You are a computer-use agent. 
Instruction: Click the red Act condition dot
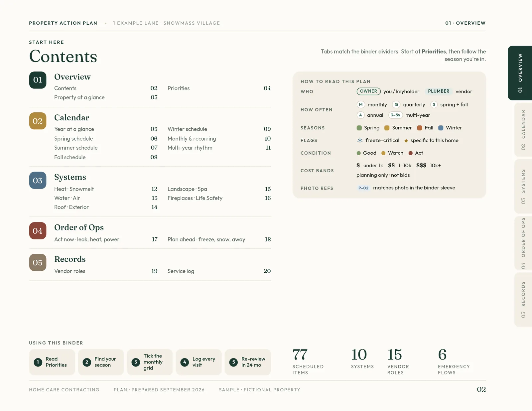coord(411,153)
